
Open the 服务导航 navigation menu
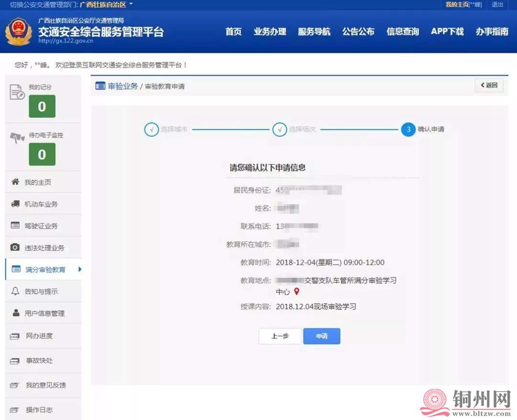(x=314, y=32)
